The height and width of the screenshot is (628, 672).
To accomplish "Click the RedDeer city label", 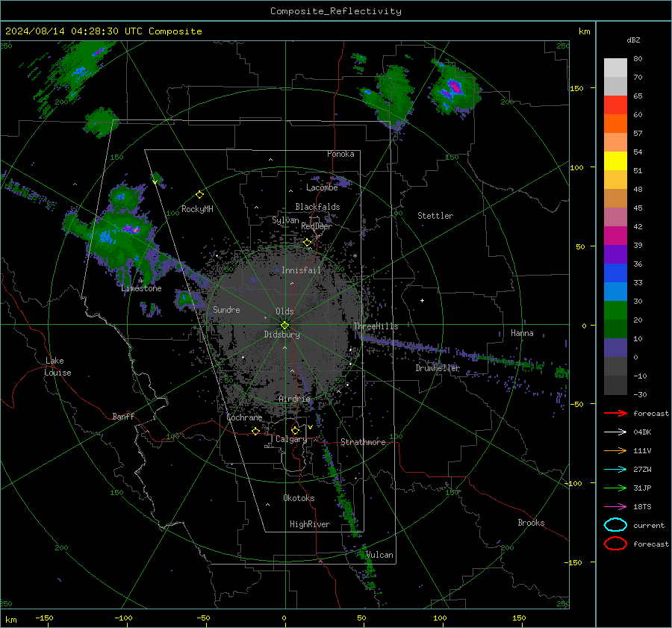I will pos(317,226).
